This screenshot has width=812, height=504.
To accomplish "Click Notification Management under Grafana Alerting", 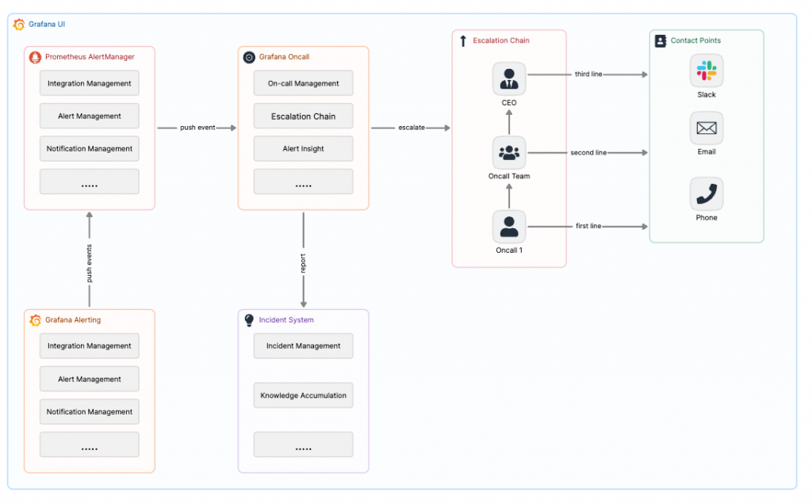I will pos(90,412).
